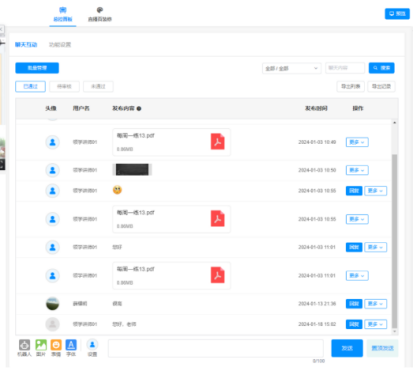
Task: Click the timestamp 2024-01-18 15:02
Action: (x=317, y=324)
